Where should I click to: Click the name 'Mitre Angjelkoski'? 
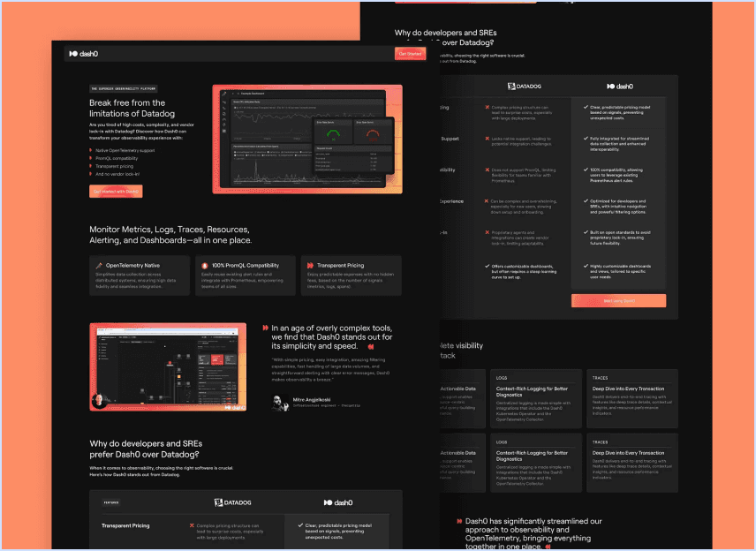point(312,400)
